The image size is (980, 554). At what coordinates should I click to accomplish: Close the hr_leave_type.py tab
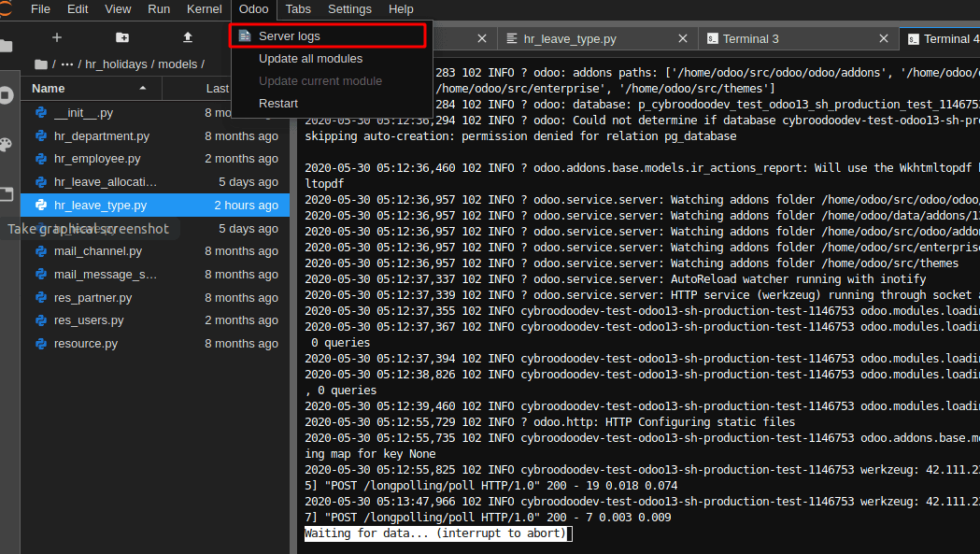(683, 38)
